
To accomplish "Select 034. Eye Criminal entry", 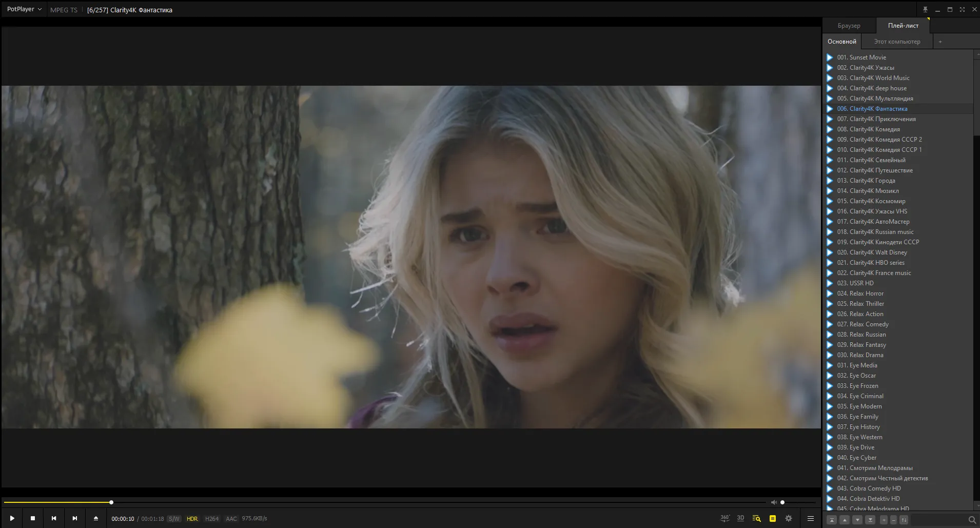I will click(899, 396).
